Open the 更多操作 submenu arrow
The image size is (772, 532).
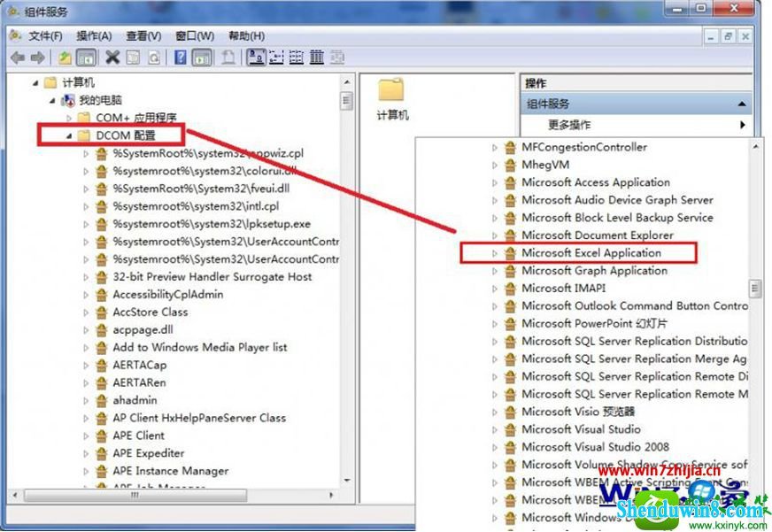(x=743, y=125)
